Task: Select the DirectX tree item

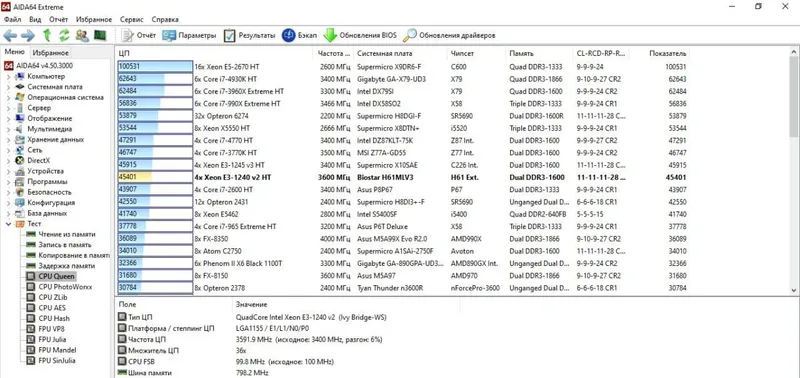Action: coord(33,160)
